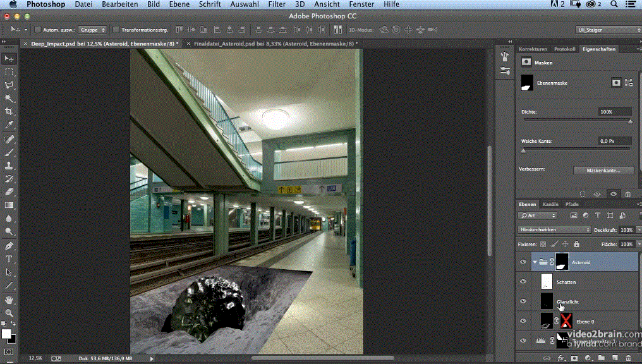Toggle Quick Mask mode icon
The image size is (642, 364).
tap(9, 352)
